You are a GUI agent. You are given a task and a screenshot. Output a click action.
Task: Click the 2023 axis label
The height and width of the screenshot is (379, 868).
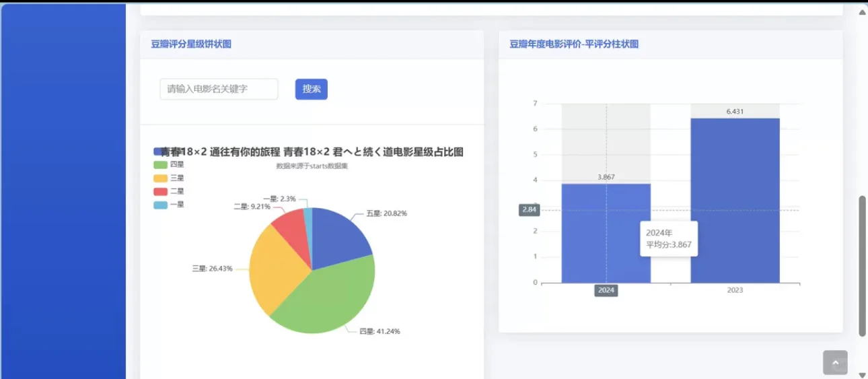(735, 290)
